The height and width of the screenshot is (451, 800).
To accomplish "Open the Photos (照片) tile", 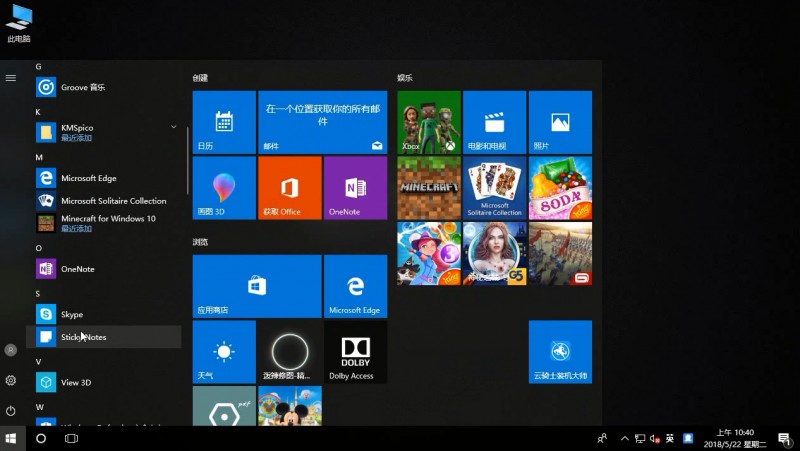I will coord(560,122).
